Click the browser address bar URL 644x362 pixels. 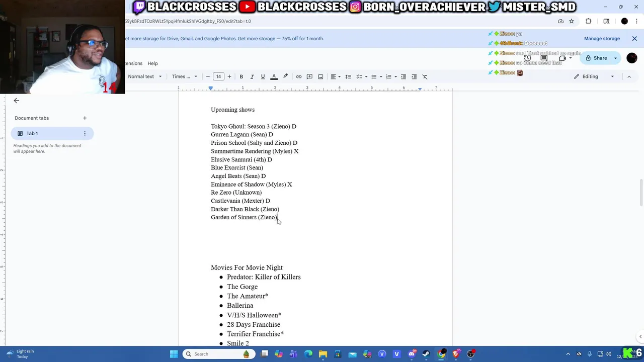[x=188, y=21]
